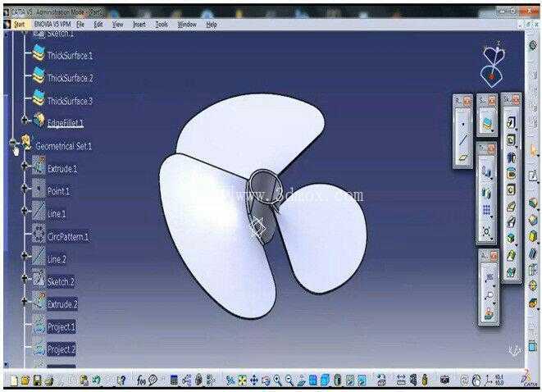Click the Fit All In icon

coord(242,381)
